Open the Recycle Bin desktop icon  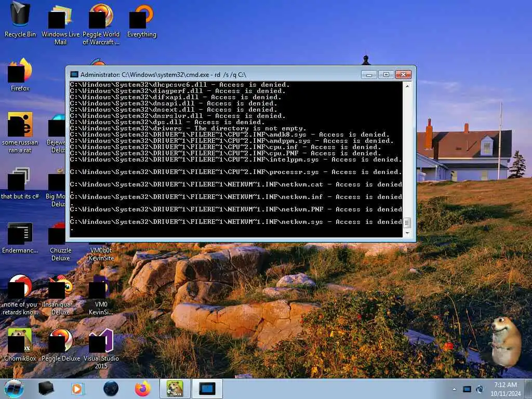point(20,20)
